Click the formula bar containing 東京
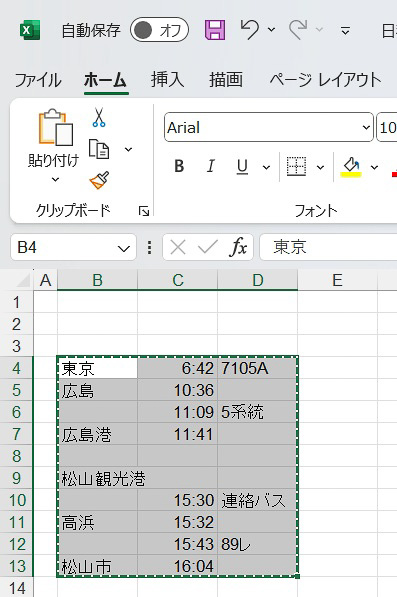This screenshot has width=397, height=597. click(328, 247)
